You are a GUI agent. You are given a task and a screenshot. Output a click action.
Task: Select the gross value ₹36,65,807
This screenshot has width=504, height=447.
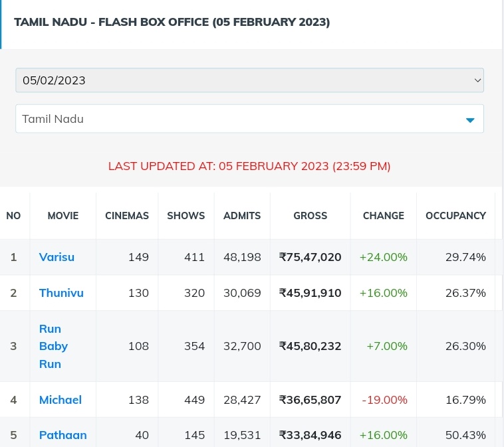tap(310, 400)
